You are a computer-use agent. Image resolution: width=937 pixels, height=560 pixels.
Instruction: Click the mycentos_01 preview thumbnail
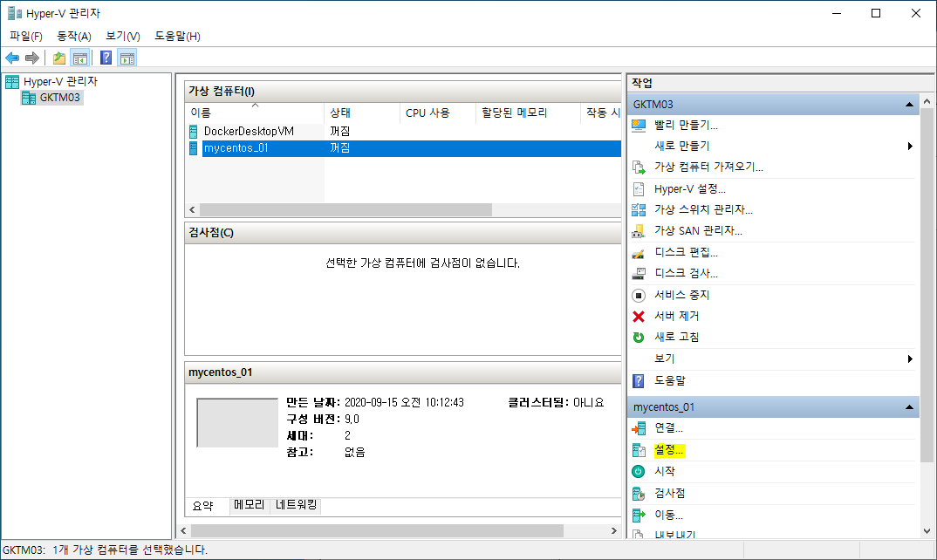click(237, 422)
